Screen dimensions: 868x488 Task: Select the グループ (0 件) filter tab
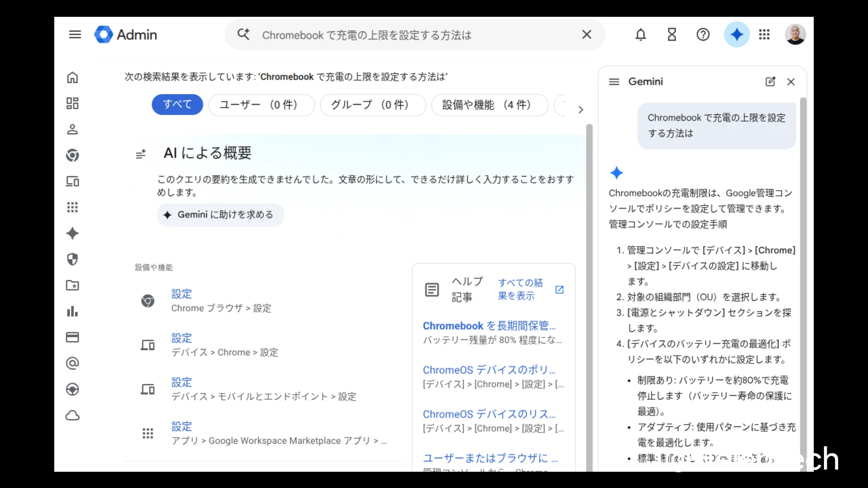tap(373, 105)
